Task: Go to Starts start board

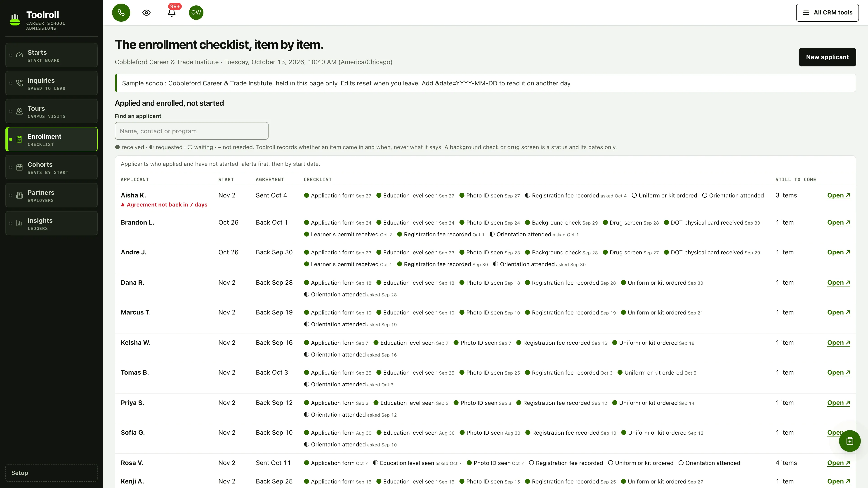Action: coord(52,55)
